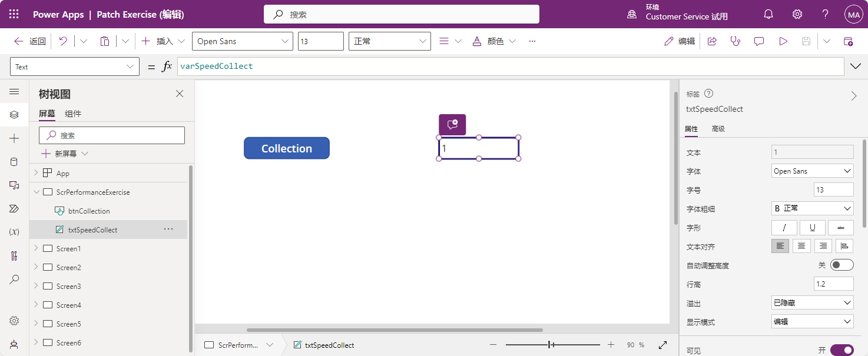Click the 编辑 button in toolbar
The image size is (868, 356).
(680, 41)
